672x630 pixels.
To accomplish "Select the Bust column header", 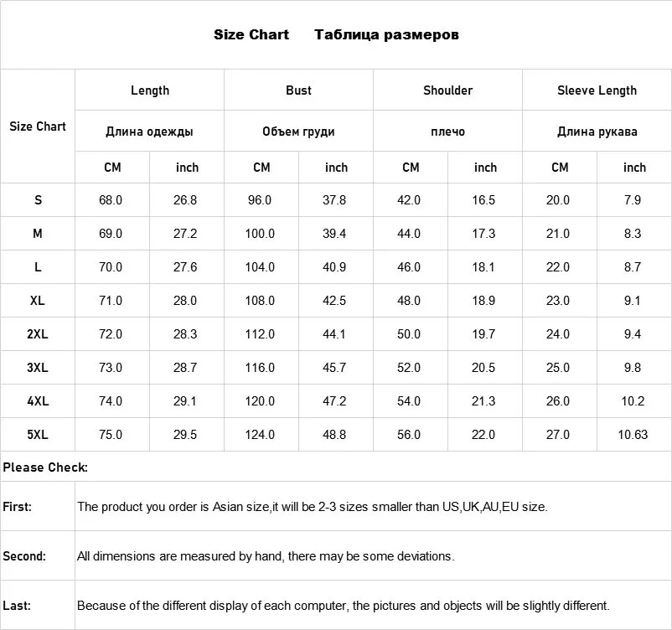I will 298,90.
